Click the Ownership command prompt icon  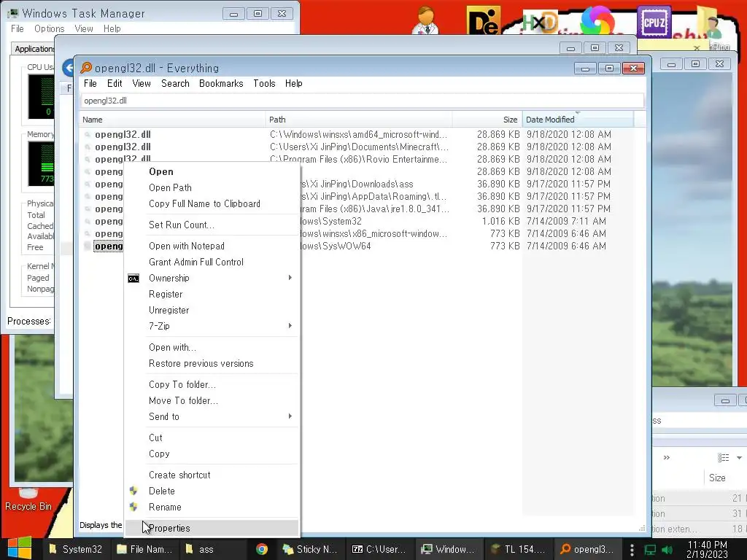click(x=133, y=279)
